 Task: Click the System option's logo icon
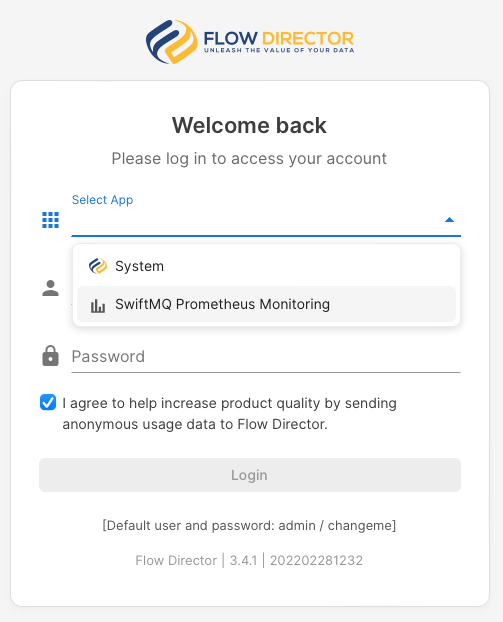coord(98,266)
